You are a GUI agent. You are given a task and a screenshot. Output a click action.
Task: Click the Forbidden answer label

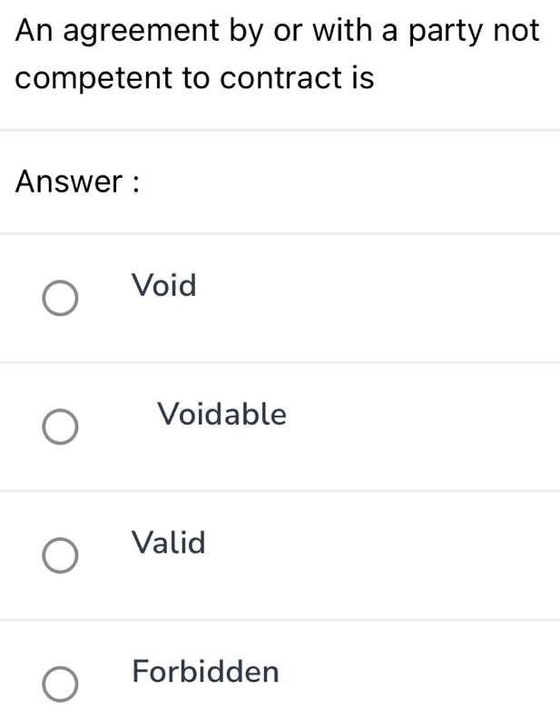[205, 673]
